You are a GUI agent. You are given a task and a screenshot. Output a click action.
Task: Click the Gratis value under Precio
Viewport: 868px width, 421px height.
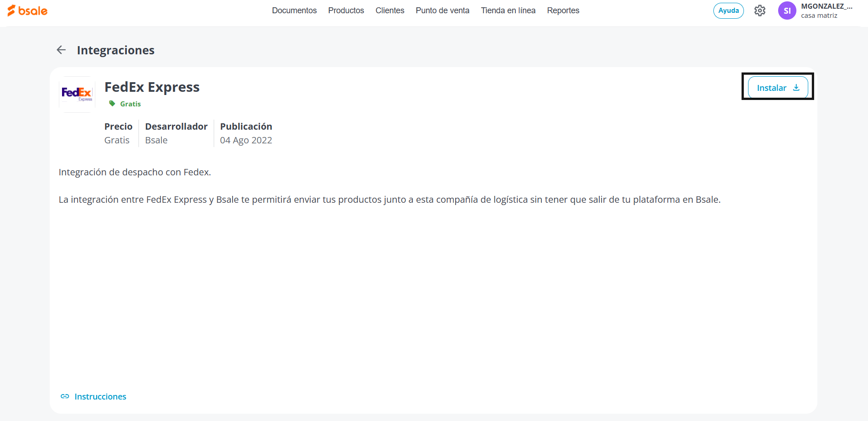(x=117, y=140)
